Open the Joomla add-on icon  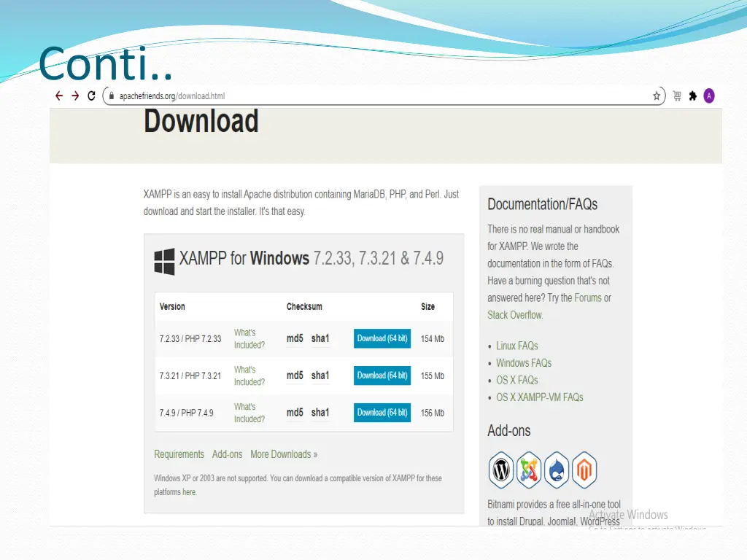[x=529, y=470]
